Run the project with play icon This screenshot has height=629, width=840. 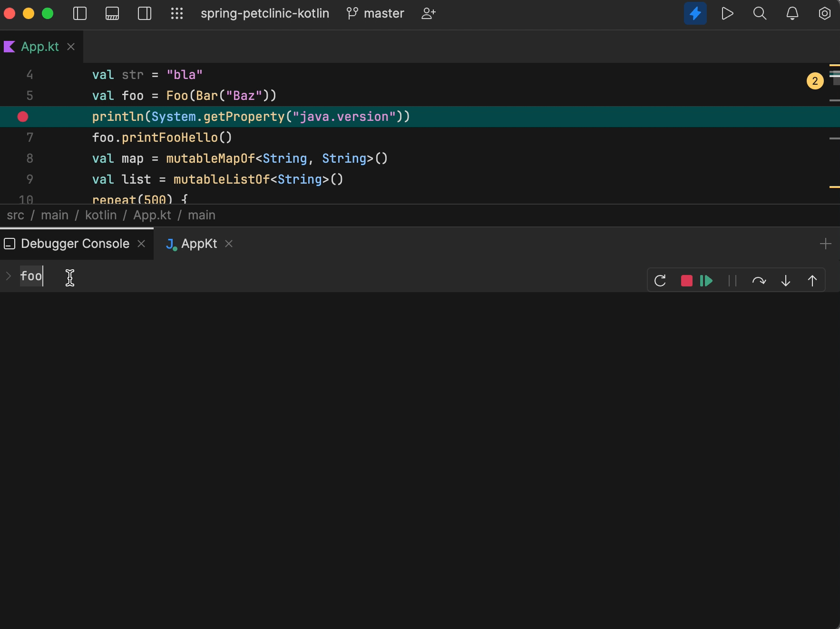(727, 13)
